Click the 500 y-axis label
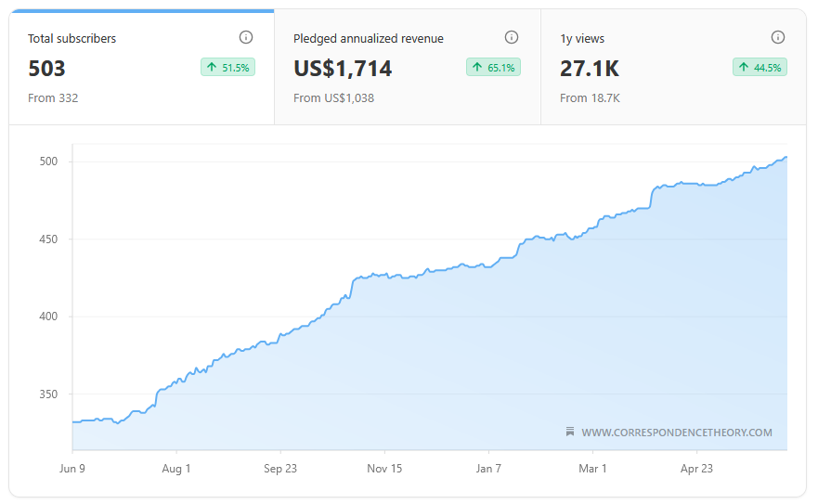 pyautogui.click(x=48, y=162)
